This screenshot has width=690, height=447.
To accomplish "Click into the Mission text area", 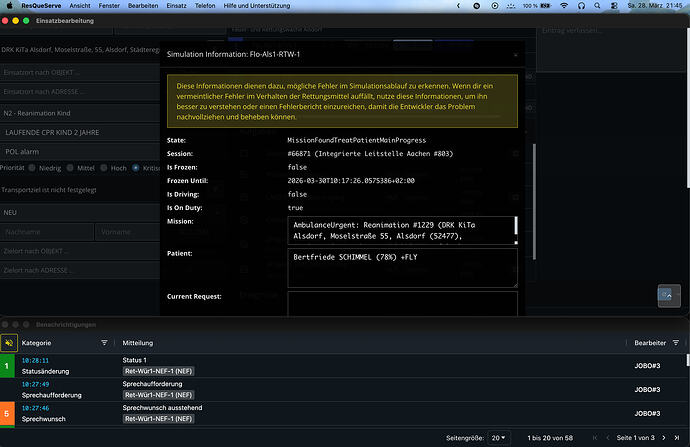I will click(402, 230).
